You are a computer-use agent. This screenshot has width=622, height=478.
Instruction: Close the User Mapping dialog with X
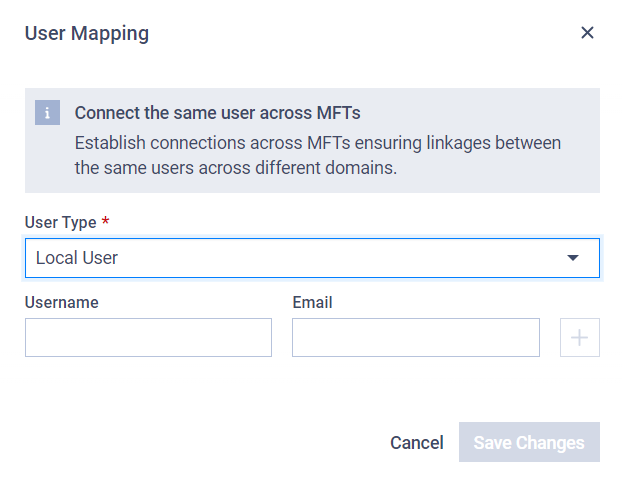pyautogui.click(x=587, y=33)
